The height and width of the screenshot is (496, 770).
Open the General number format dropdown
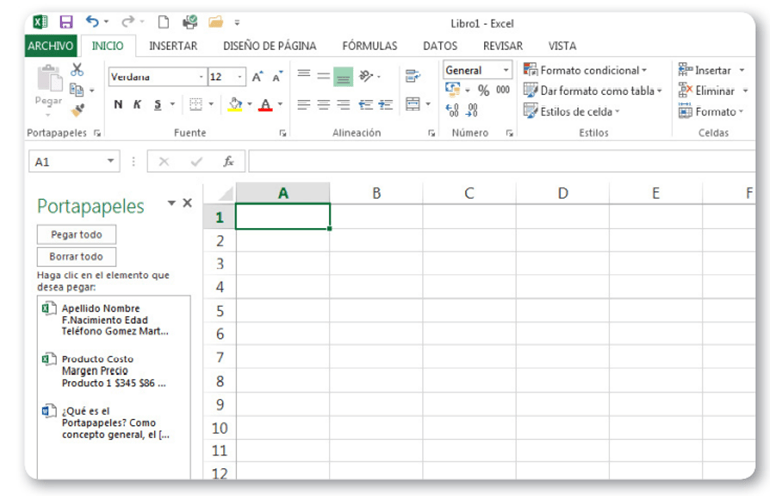point(506,71)
